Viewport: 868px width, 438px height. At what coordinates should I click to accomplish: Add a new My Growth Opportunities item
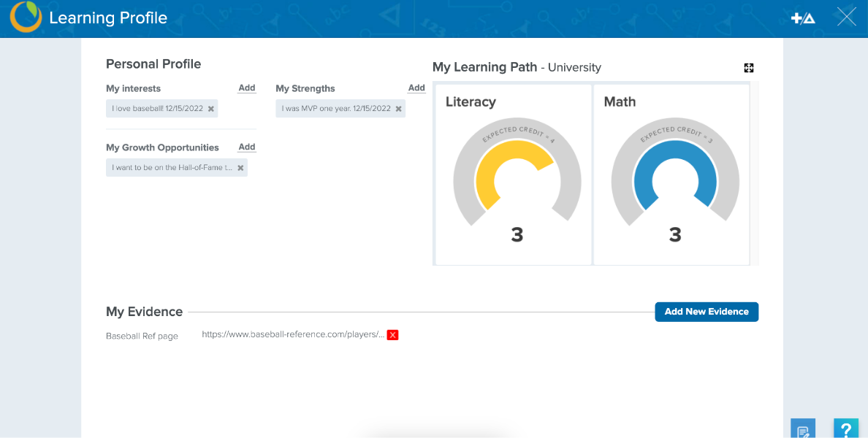pyautogui.click(x=247, y=147)
